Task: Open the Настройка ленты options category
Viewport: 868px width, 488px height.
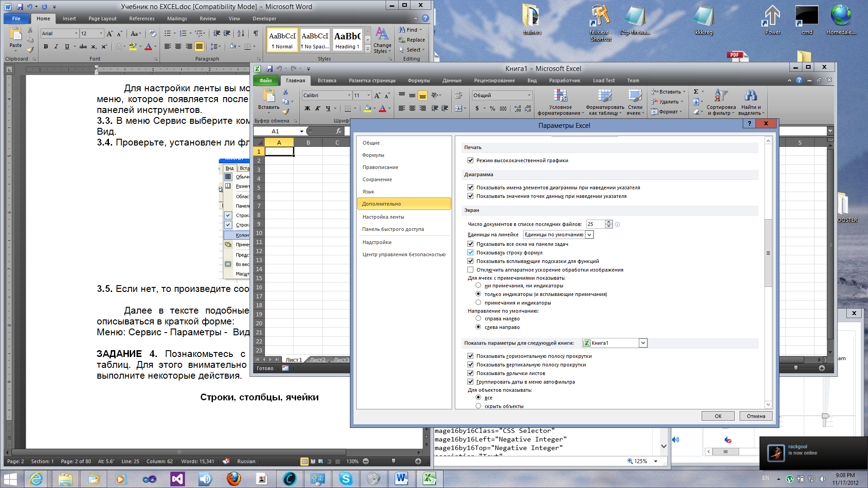Action: pos(383,217)
